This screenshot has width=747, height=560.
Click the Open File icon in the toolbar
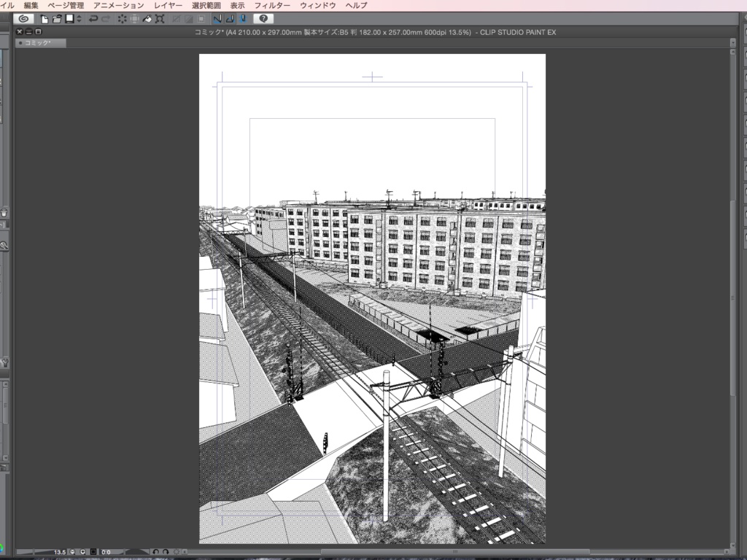point(56,20)
